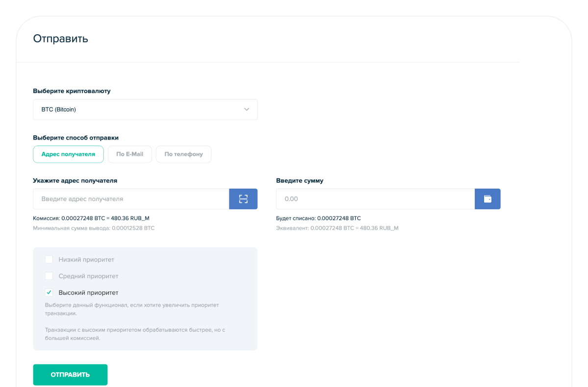Select the По телефону sending method
The image size is (588, 387).
click(183, 154)
